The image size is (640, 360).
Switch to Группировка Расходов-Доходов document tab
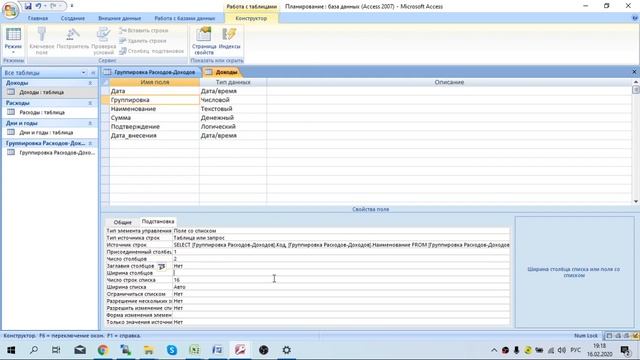tap(150, 72)
